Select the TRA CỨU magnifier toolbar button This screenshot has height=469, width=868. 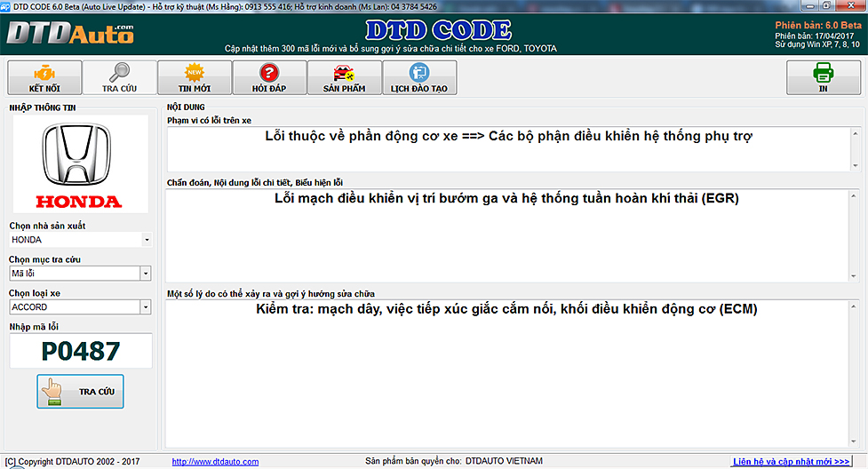coord(120,77)
